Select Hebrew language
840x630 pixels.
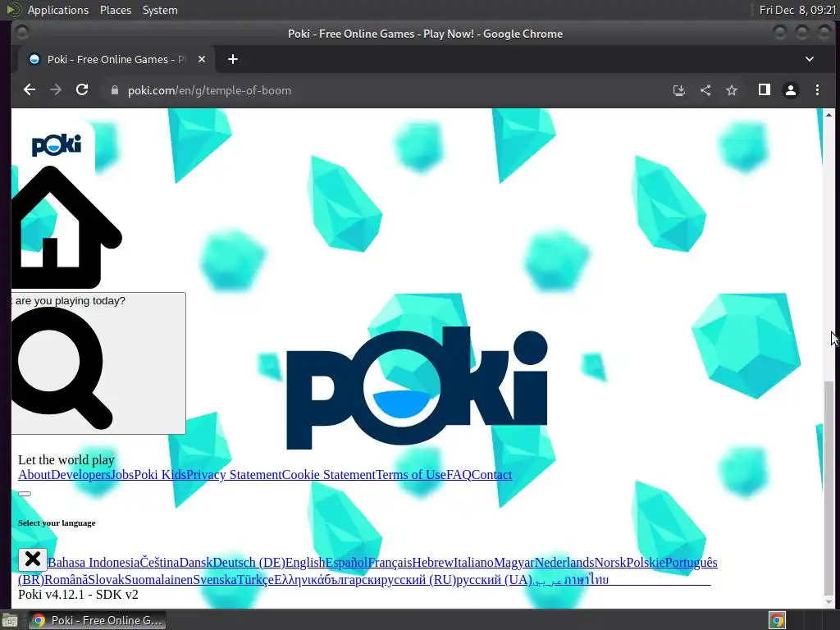coord(432,563)
